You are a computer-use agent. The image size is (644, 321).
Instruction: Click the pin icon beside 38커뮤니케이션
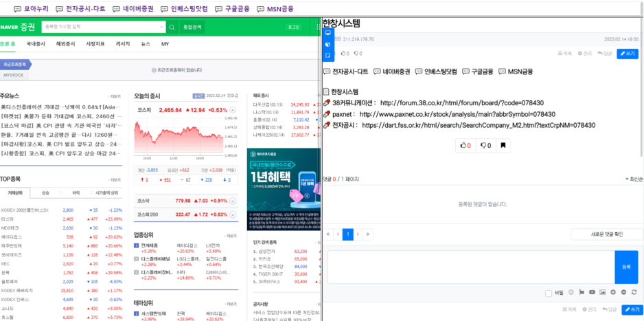click(327, 102)
